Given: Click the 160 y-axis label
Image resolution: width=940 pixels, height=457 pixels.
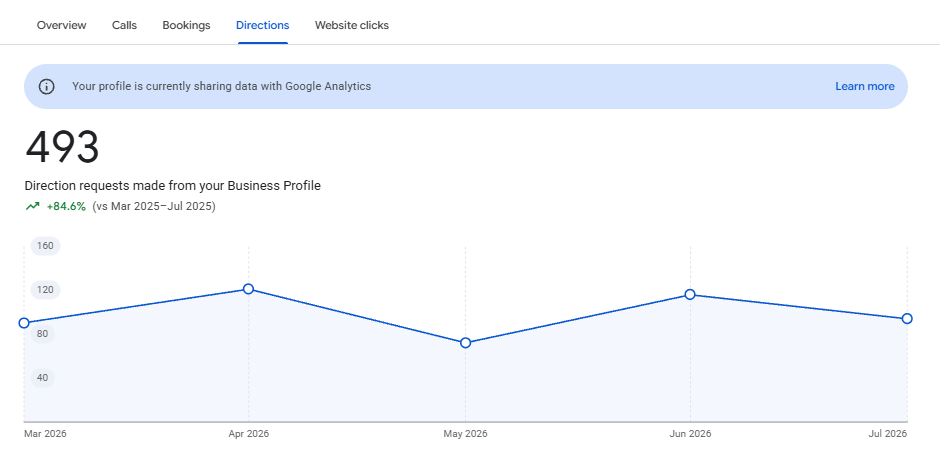Looking at the screenshot, I should [x=46, y=246].
